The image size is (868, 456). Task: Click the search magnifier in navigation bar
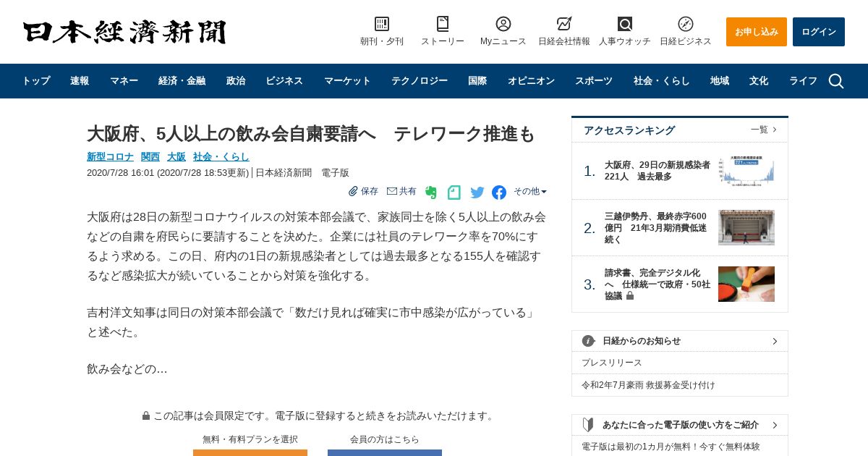tap(836, 81)
